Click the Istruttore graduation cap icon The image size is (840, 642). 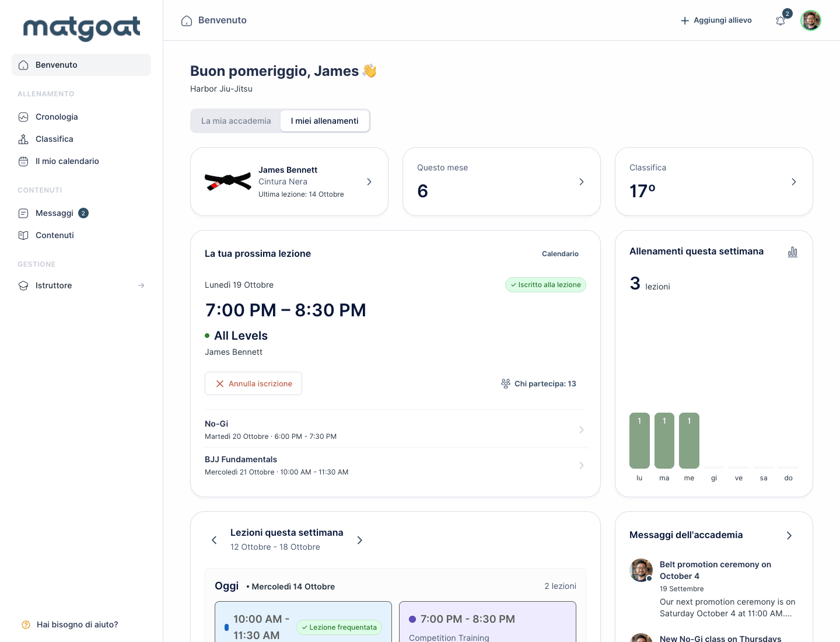(23, 285)
